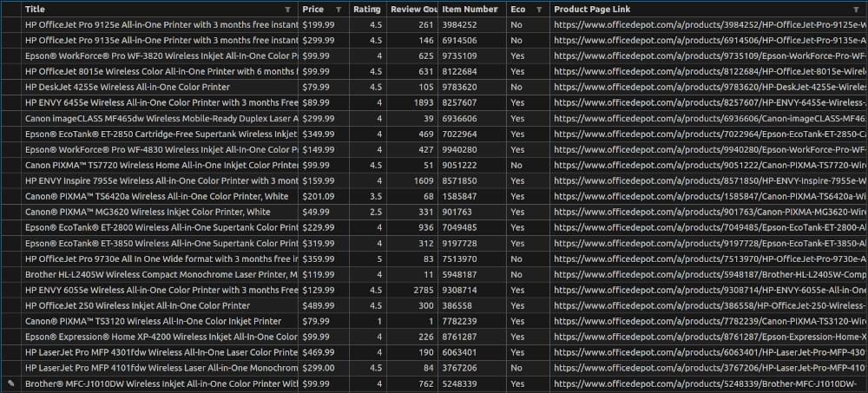Open the Brother-HL-L2405W product page link
Viewport: 868px width, 393px height.
click(709, 274)
